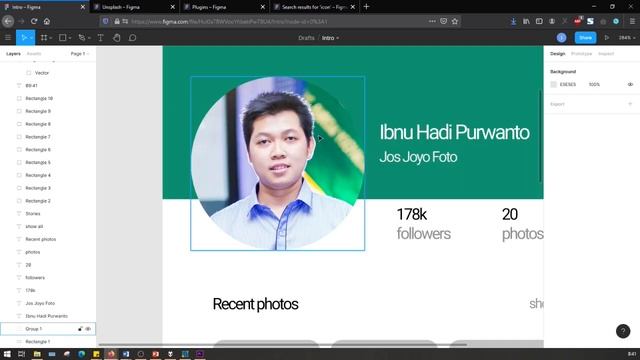Click the Figma help question-mark button

[623, 331]
